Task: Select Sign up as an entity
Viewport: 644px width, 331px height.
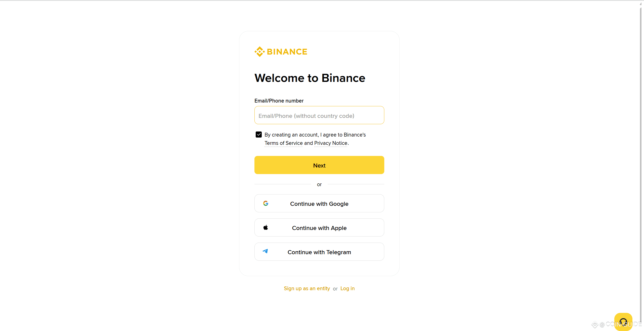Action: point(307,288)
